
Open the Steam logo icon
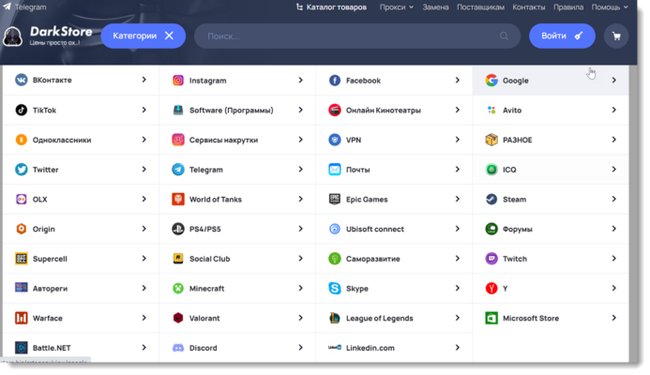coord(491,199)
